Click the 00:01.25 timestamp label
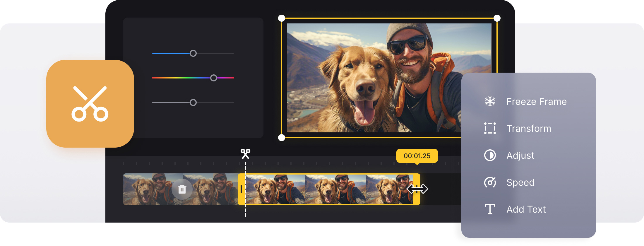This screenshot has width=644, height=246. coord(417,156)
